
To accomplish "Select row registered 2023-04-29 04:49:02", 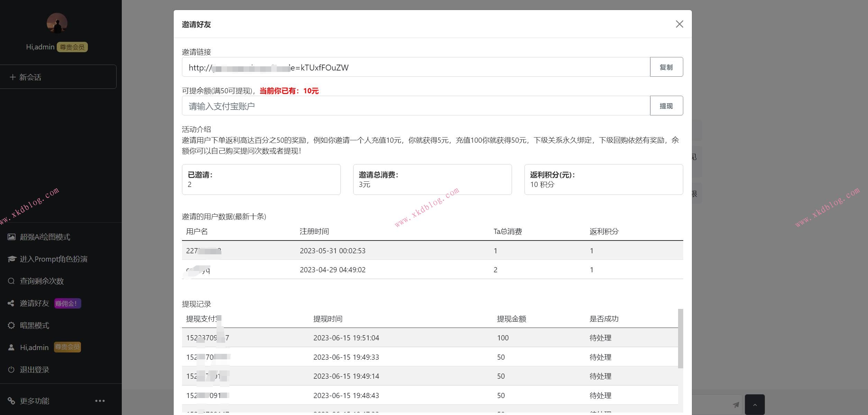I will click(x=432, y=270).
